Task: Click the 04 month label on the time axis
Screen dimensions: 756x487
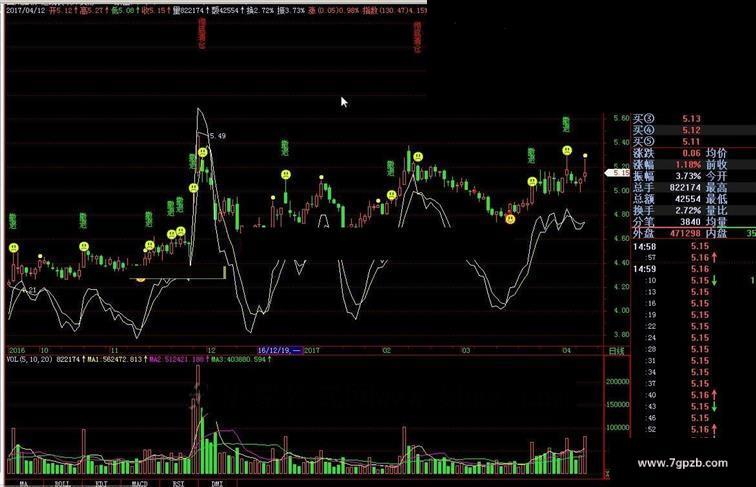Action: pos(567,351)
